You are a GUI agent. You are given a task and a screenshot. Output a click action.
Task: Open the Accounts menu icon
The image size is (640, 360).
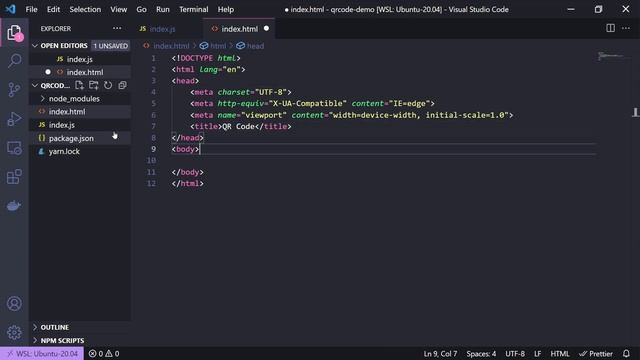point(14,303)
